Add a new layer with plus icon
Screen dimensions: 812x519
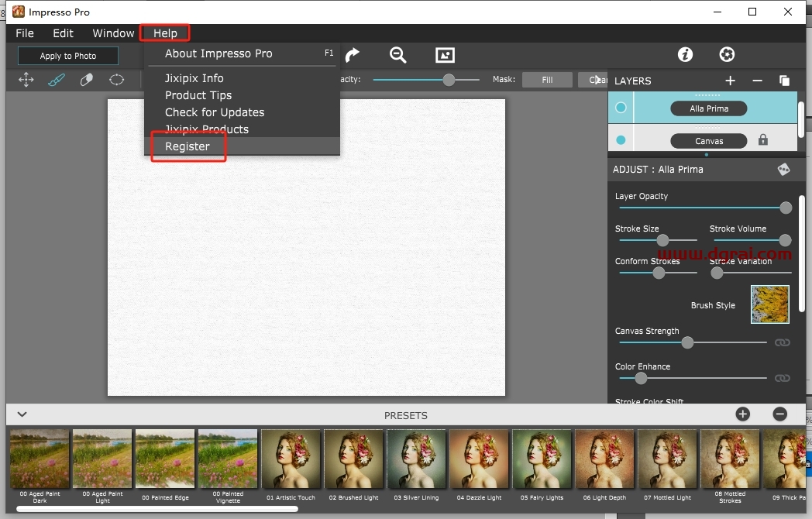tap(730, 81)
